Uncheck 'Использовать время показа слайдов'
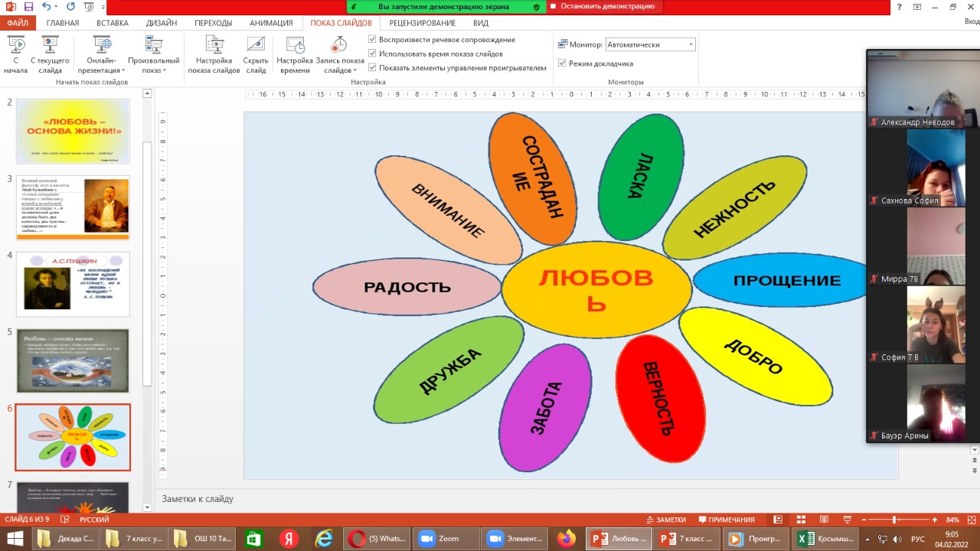The height and width of the screenshot is (551, 980). click(372, 54)
